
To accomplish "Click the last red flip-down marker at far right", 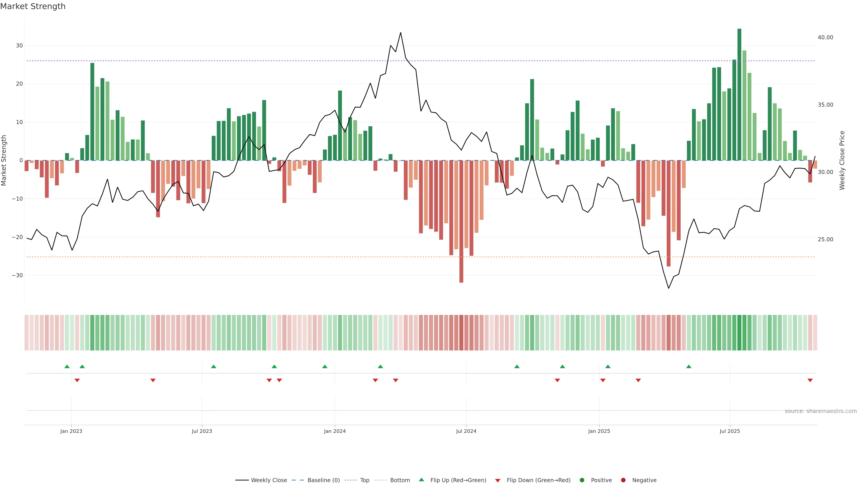I will (810, 380).
